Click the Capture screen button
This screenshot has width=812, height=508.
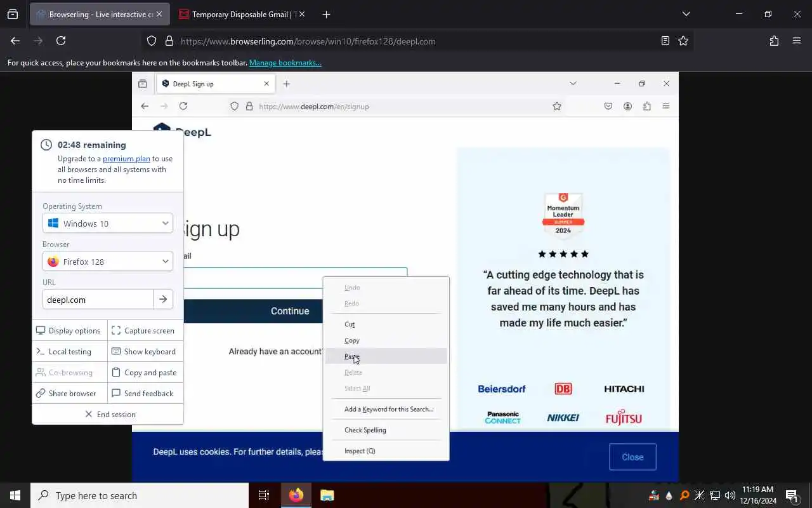click(145, 331)
